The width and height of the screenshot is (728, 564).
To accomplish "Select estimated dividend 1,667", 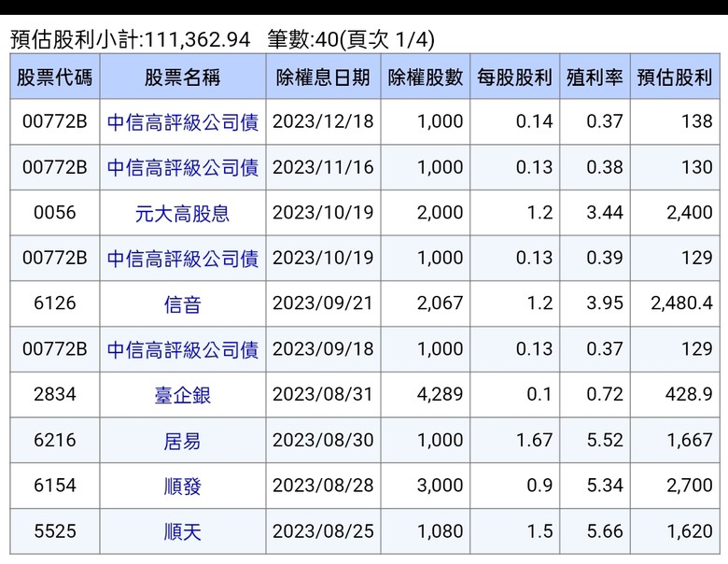I will (x=690, y=440).
